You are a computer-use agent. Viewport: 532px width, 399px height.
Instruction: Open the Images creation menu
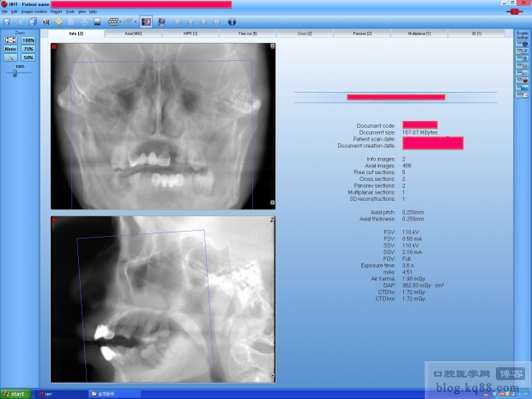pyautogui.click(x=34, y=11)
